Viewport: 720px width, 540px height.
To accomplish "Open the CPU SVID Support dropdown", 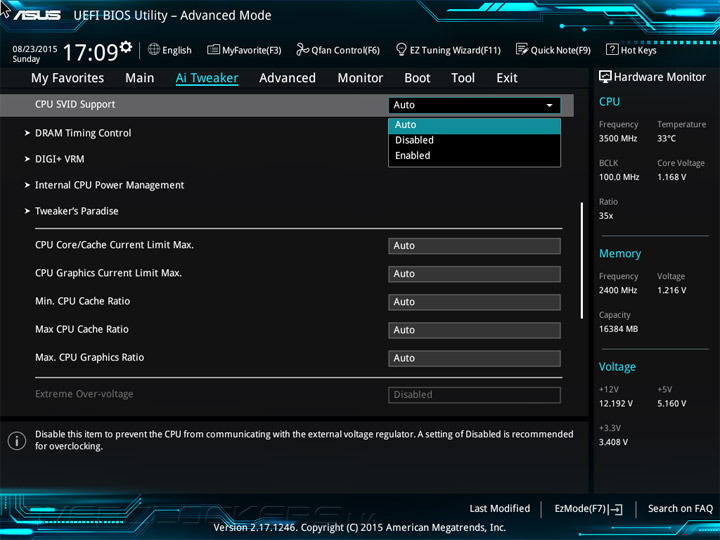I will (x=474, y=105).
